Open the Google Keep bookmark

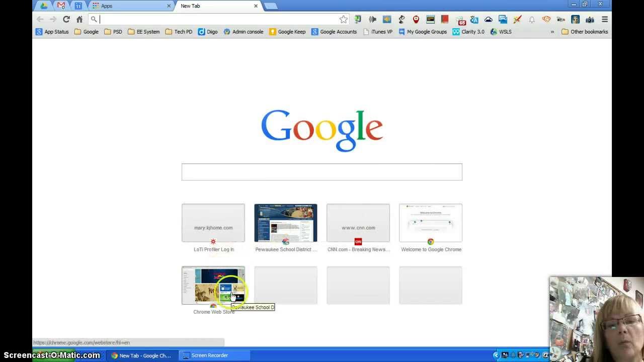(287, 32)
